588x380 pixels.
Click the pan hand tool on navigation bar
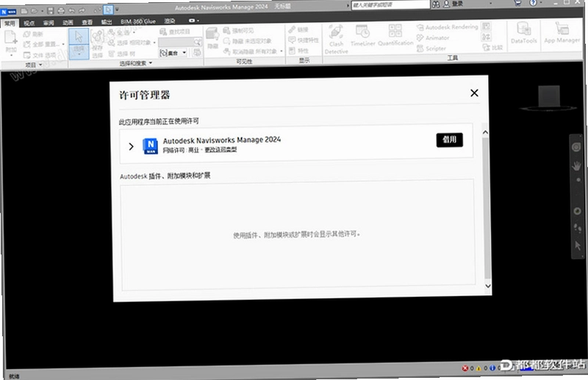click(576, 165)
